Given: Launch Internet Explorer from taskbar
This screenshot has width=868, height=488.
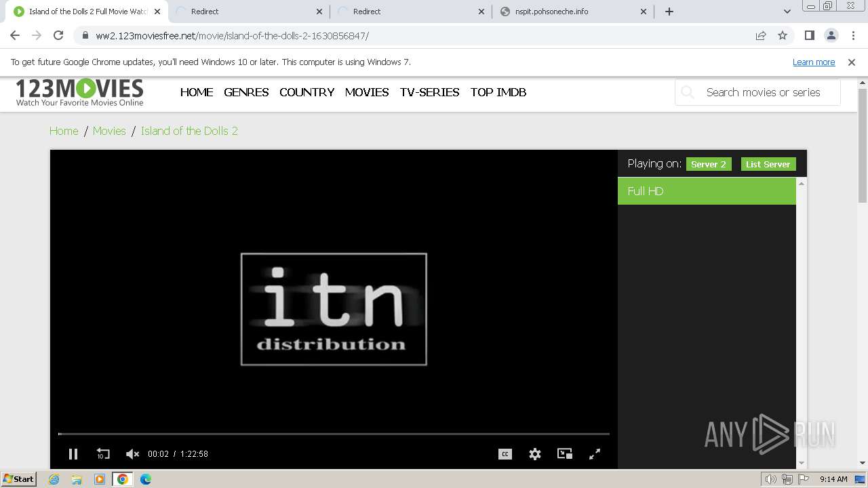Looking at the screenshot, I should pos(54,479).
